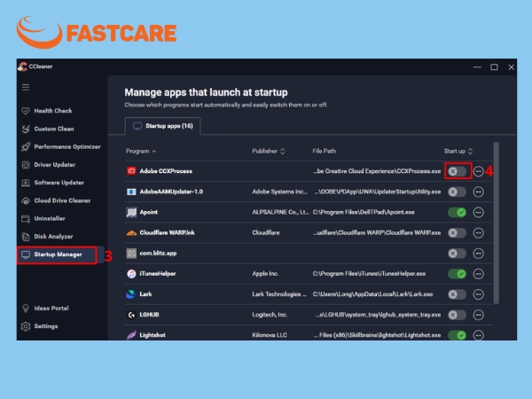Enable startup for Adobe CCXProcess
532x399 pixels.
pos(457,171)
